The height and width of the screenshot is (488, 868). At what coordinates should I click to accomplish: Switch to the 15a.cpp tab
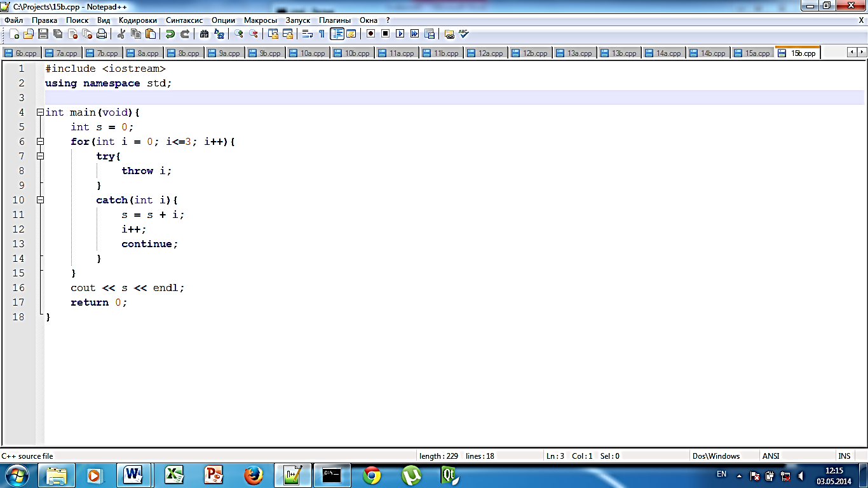(753, 53)
